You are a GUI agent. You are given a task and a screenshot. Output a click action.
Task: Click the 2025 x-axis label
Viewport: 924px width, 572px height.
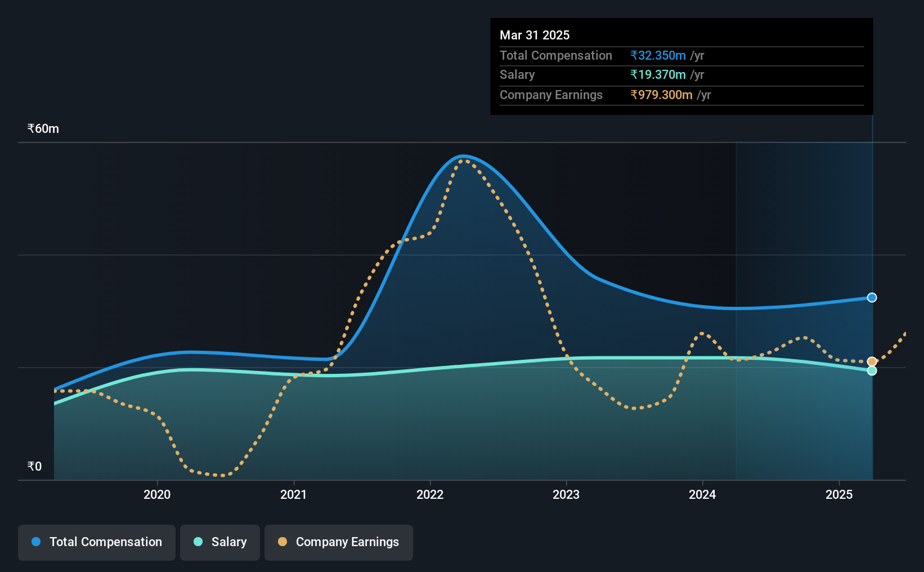(839, 494)
